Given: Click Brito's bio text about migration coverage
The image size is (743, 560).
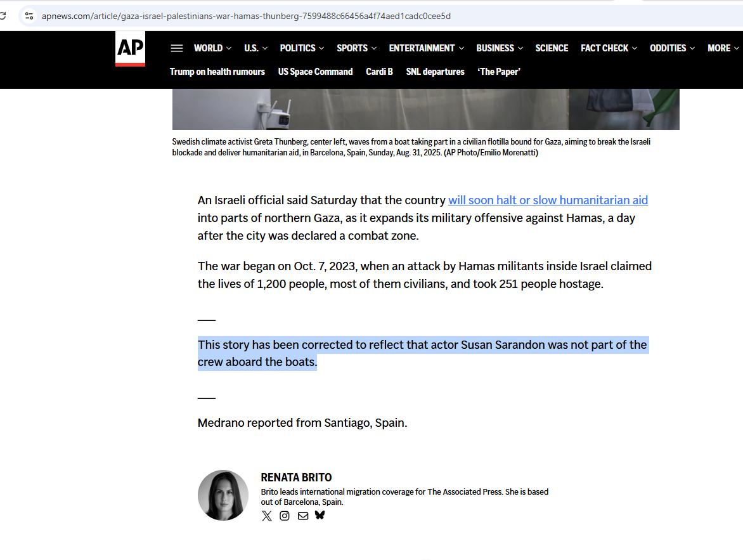Looking at the screenshot, I should (x=404, y=497).
